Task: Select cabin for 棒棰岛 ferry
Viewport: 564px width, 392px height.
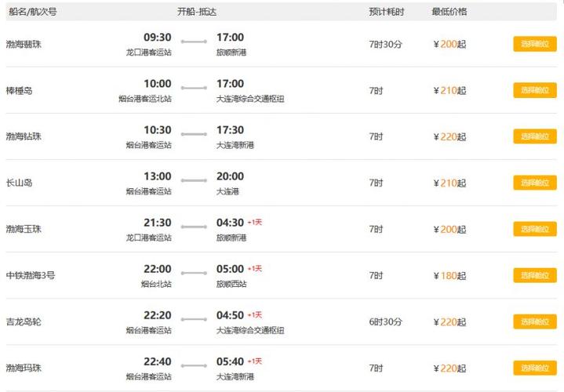Action: 535,90
